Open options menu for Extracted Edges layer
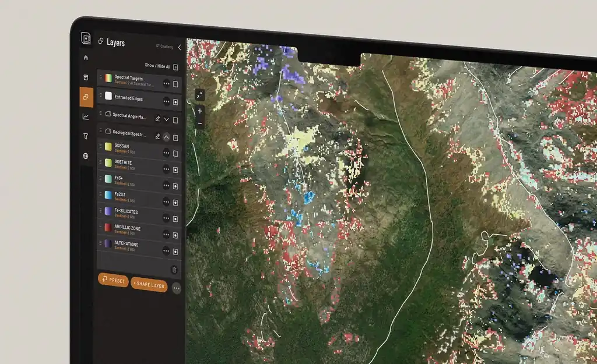This screenshot has height=364, width=597. coord(166,101)
